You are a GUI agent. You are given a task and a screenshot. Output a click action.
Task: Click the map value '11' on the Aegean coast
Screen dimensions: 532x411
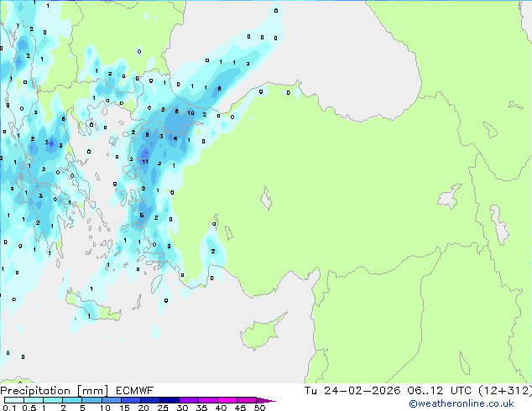coord(145,161)
